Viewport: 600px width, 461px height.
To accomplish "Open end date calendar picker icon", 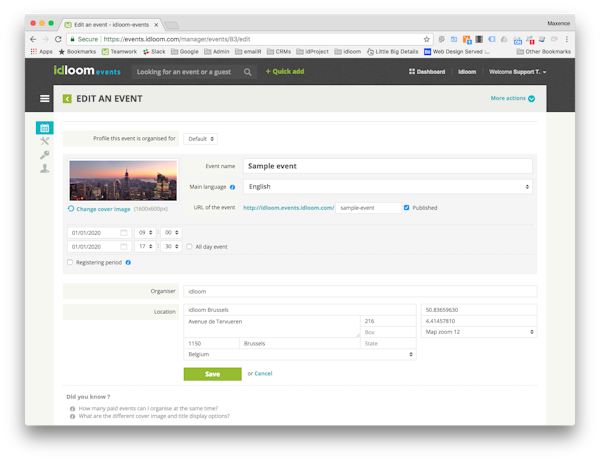I will (124, 247).
